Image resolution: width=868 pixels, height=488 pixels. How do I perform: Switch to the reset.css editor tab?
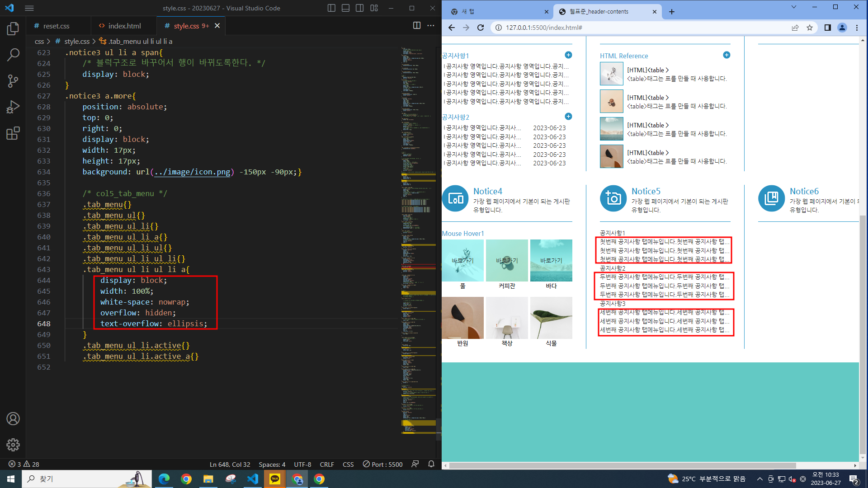point(56,26)
